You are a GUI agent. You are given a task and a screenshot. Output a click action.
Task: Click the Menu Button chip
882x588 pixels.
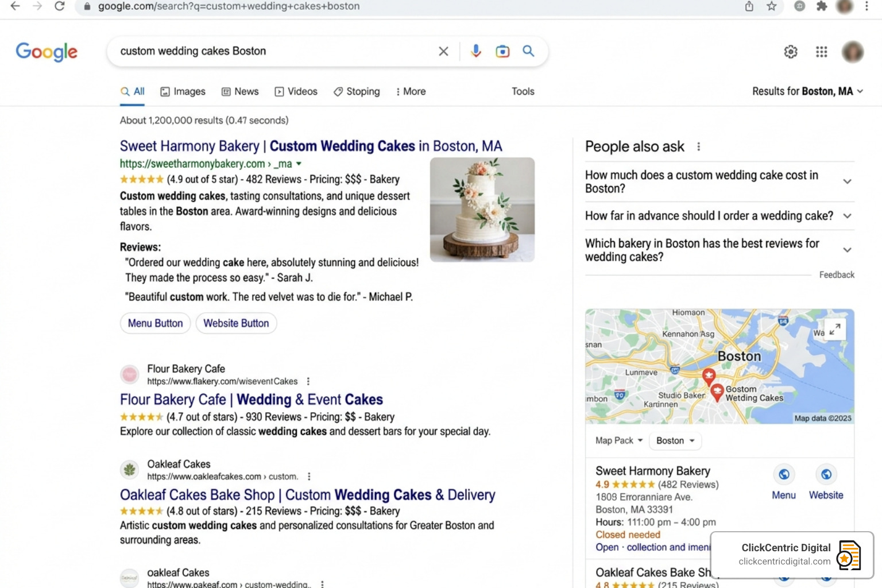(x=155, y=323)
